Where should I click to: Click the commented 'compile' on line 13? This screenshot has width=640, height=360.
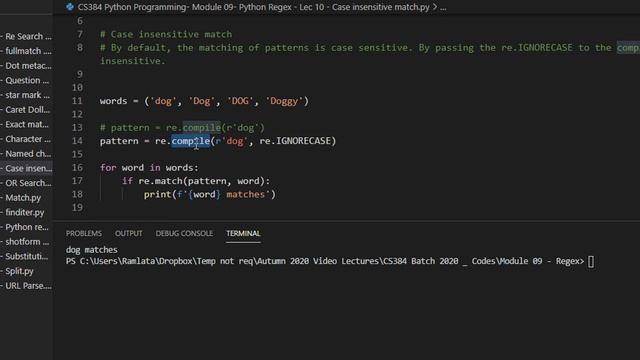202,128
